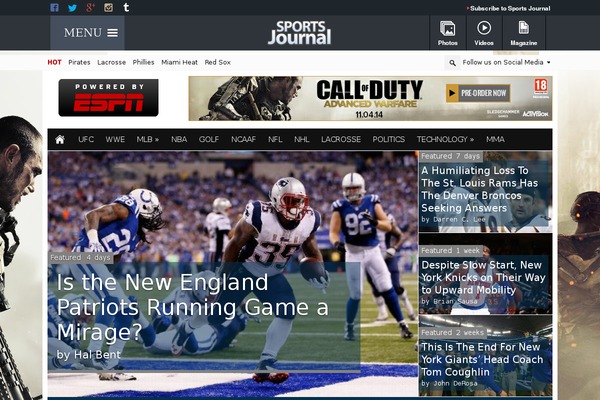600x400 pixels.
Task: Open the Tom Coughlin Giants coach article
Action: pyautogui.click(x=482, y=359)
